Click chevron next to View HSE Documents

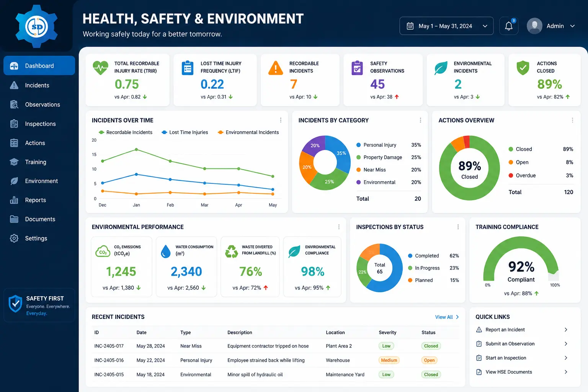click(x=566, y=372)
